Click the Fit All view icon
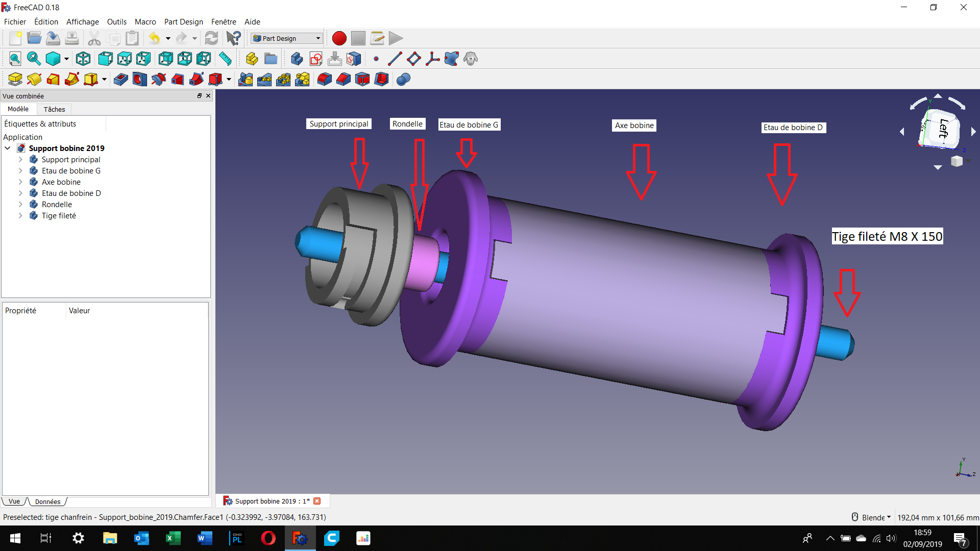This screenshot has height=551, width=980. coord(15,59)
